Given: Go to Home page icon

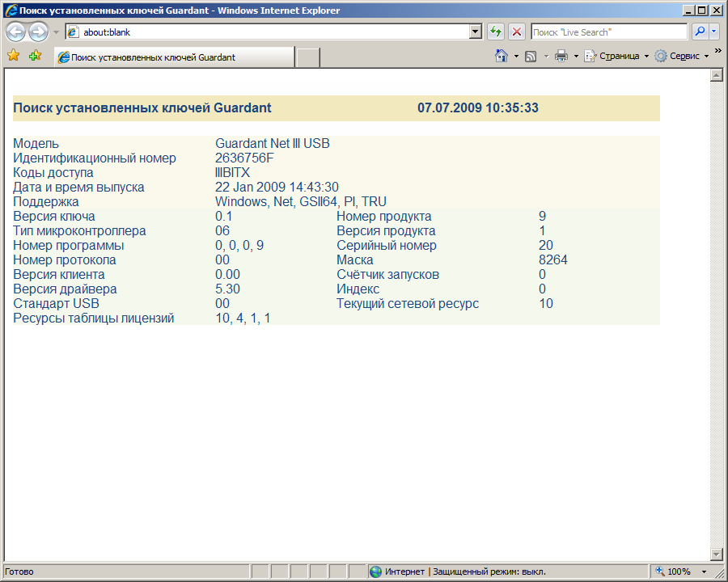Looking at the screenshot, I should [502, 56].
